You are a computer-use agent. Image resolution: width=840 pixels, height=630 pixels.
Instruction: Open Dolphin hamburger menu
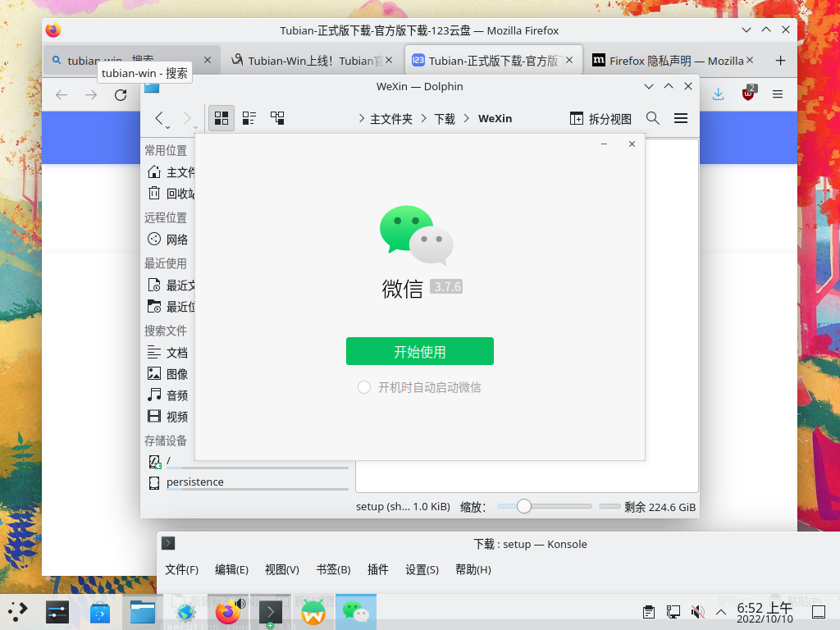681,118
